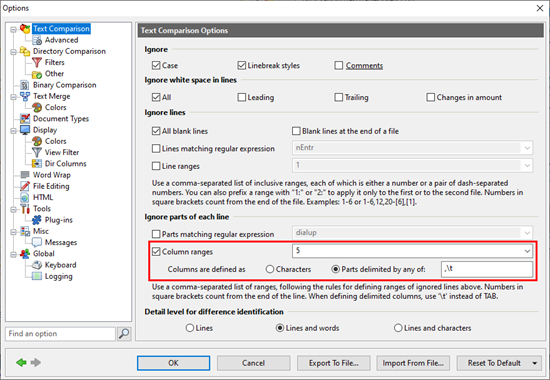Click the File Editing pencil icon

point(25,186)
